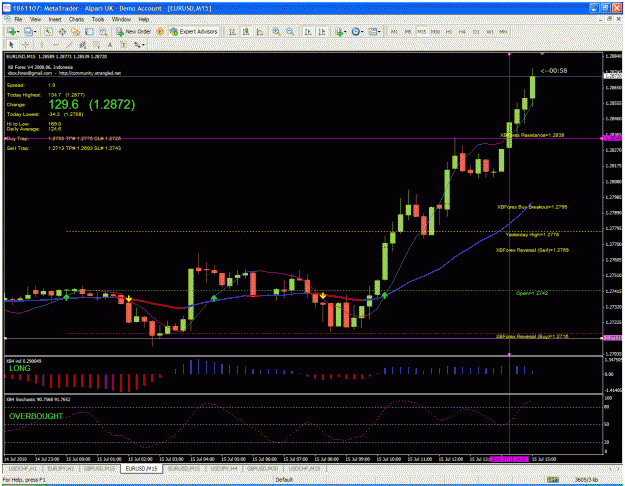Expand the New Chart dropdown arrow
Screen dimensions: 625x486
(18, 31)
